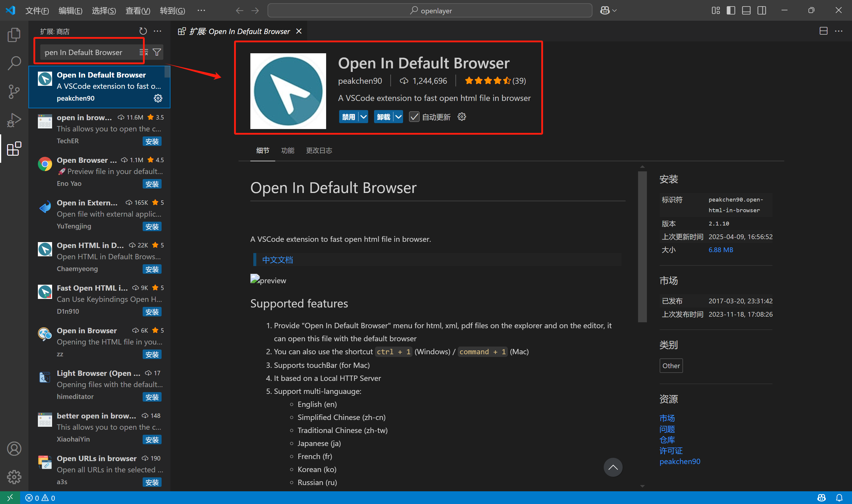Open the Explorer view in activity bar
Image resolution: width=852 pixels, height=504 pixels.
pos(14,35)
